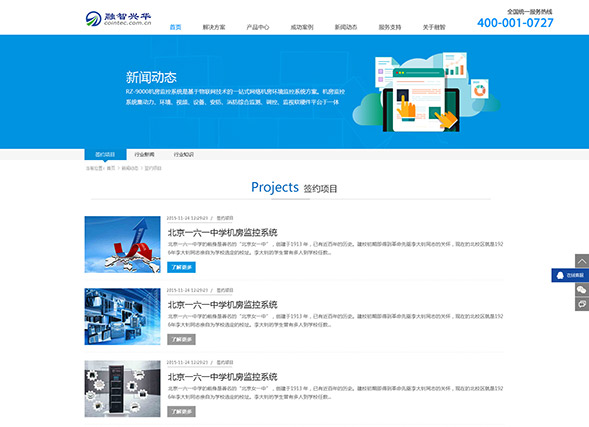Click the server rack thumbnail of third project
This screenshot has height=427, width=589.
(122, 389)
